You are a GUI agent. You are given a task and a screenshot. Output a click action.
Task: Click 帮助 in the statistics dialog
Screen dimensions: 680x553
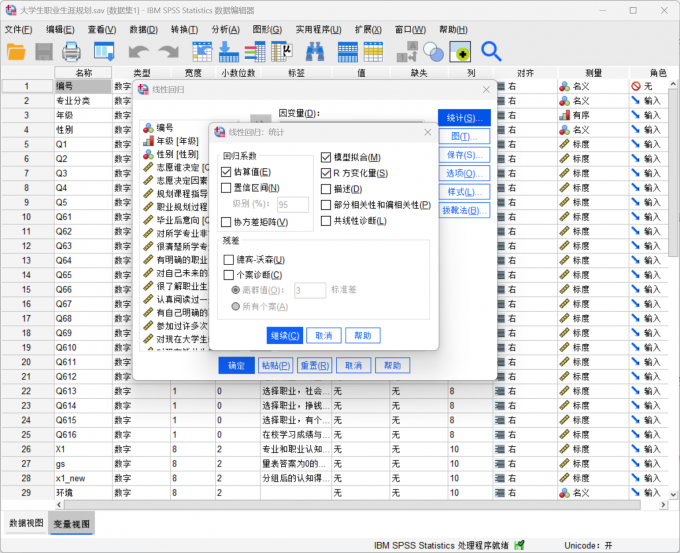coord(363,336)
